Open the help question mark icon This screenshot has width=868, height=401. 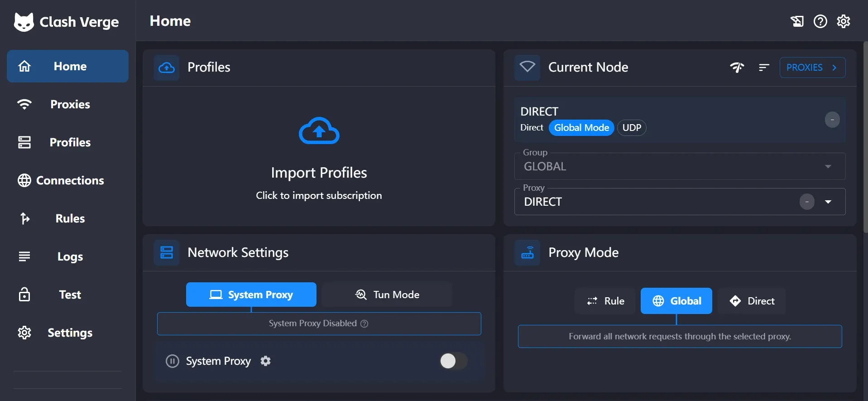[x=820, y=21]
